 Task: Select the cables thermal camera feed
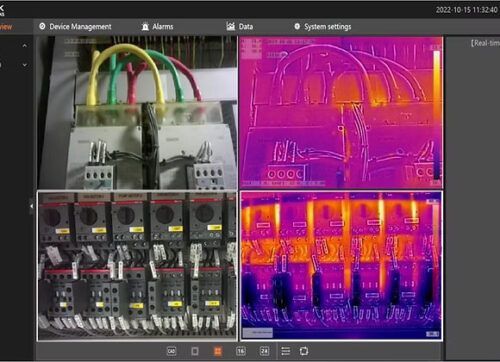click(342, 113)
